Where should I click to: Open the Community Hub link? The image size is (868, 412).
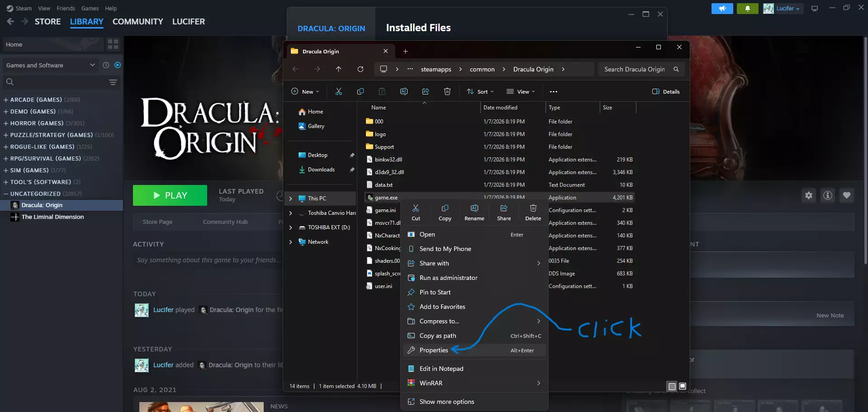point(225,222)
